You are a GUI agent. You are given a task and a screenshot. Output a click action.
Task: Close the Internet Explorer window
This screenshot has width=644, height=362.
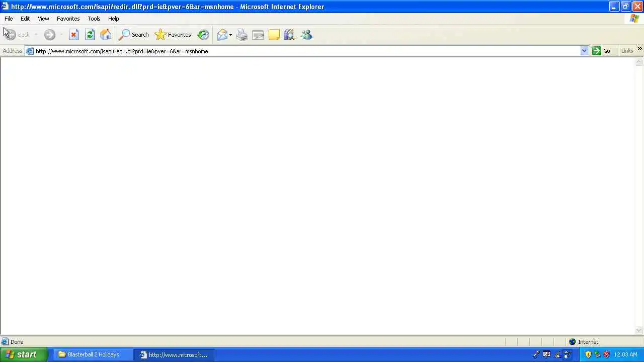point(637,7)
